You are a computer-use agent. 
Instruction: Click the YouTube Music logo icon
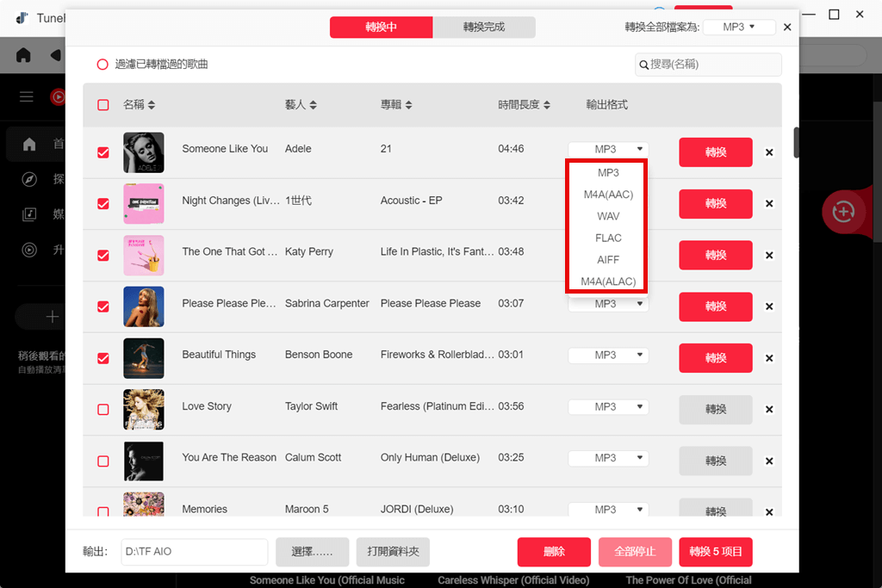(58, 96)
